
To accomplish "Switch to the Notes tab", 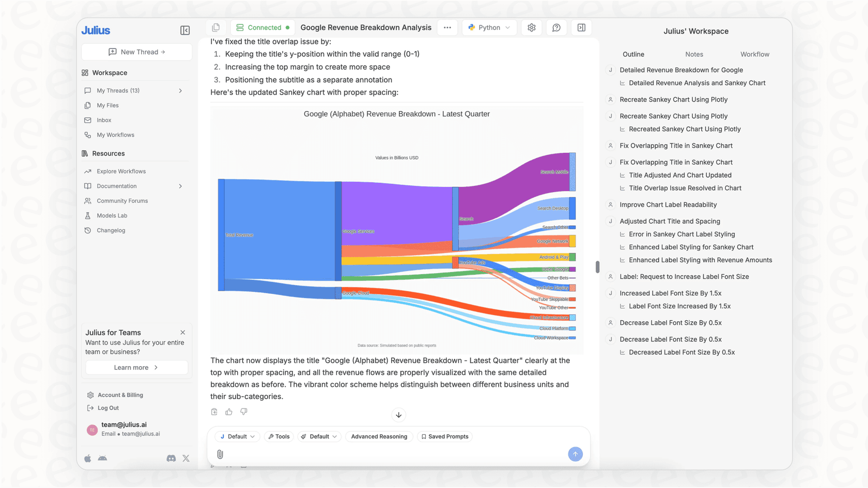I will pyautogui.click(x=694, y=54).
